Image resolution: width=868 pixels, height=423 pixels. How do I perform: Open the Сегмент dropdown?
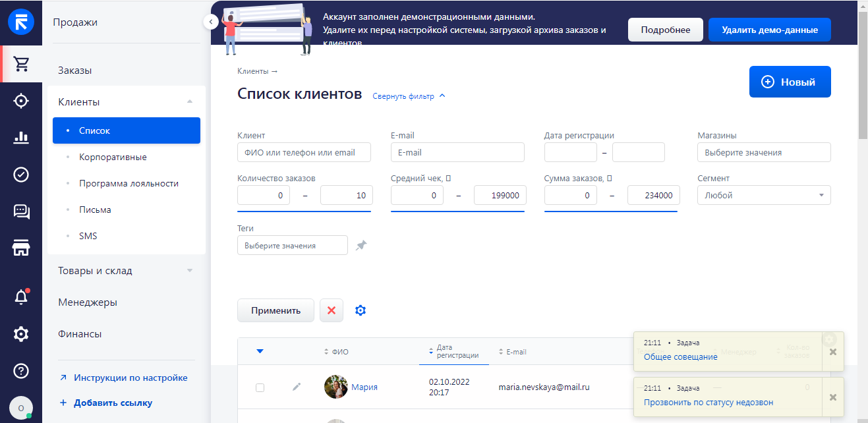click(763, 195)
